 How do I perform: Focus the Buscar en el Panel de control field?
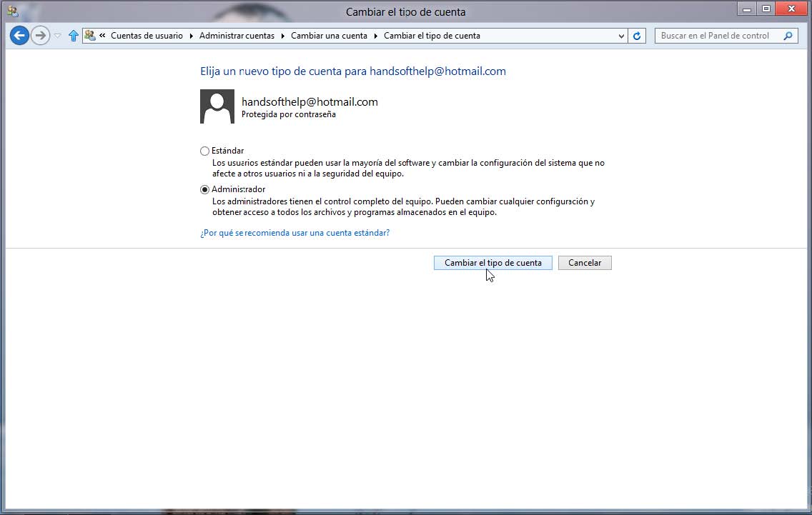click(x=716, y=36)
